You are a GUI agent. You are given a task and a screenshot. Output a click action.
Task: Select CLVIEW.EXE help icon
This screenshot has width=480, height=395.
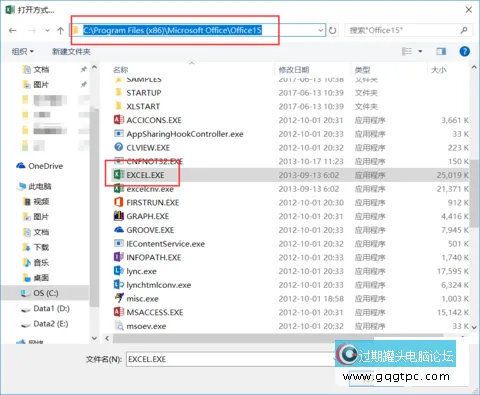point(119,147)
